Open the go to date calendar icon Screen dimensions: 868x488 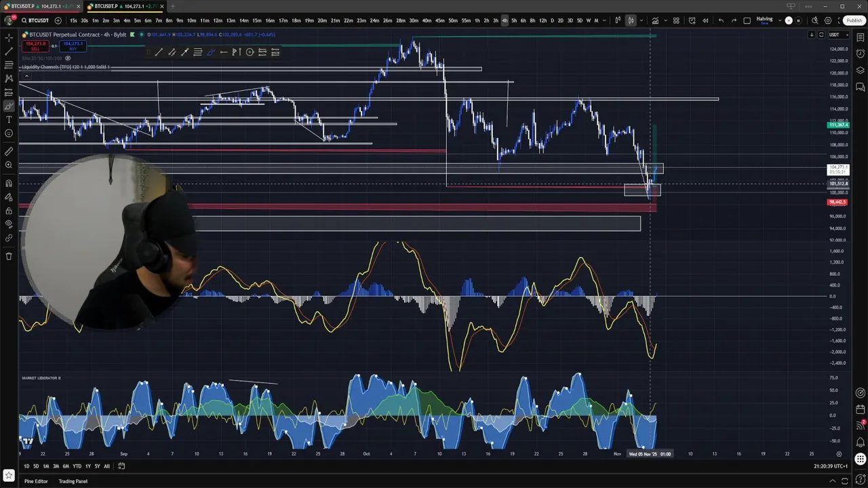click(x=121, y=466)
